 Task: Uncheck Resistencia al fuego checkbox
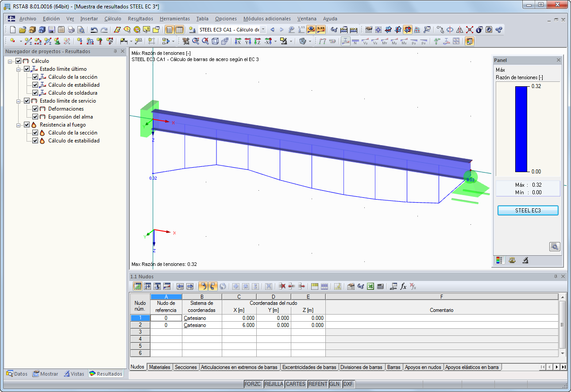[x=27, y=125]
